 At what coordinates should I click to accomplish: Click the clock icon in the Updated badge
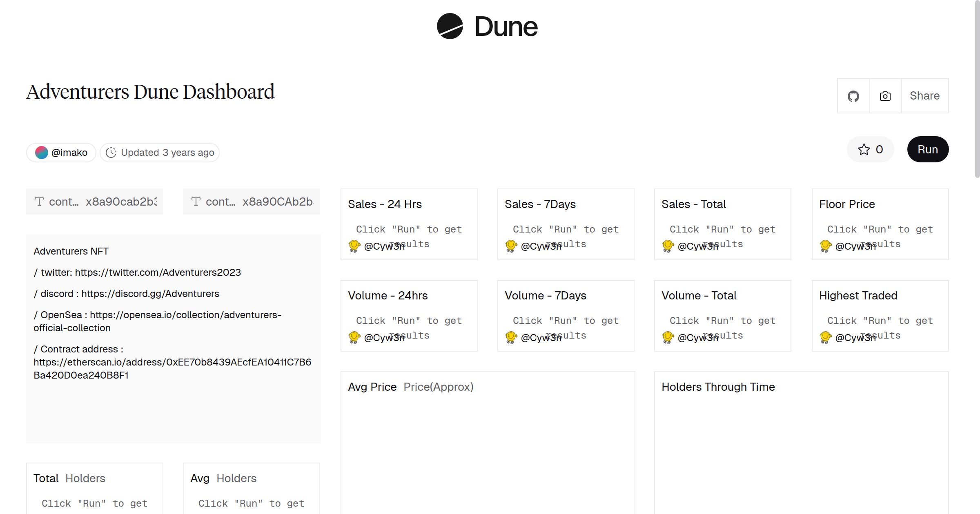(111, 152)
